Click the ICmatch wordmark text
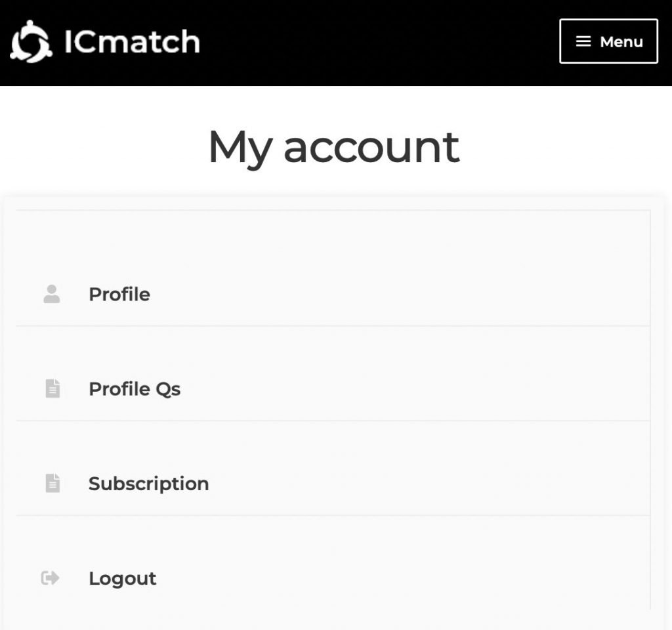The image size is (672, 630). (132, 41)
